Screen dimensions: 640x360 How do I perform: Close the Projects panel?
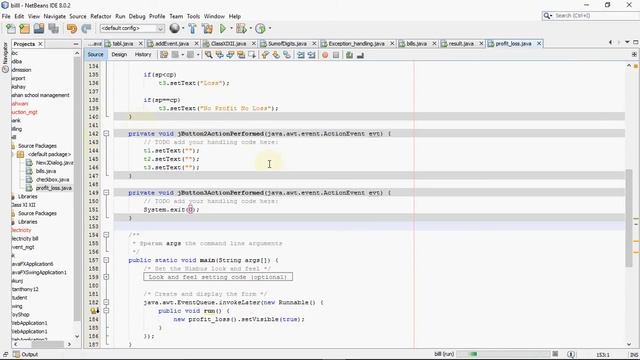coord(40,44)
